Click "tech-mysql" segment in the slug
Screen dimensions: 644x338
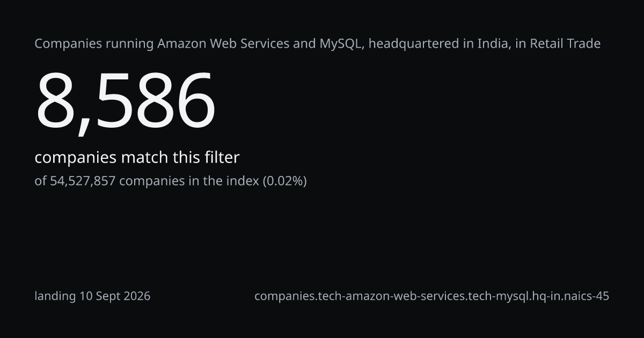click(x=497, y=296)
